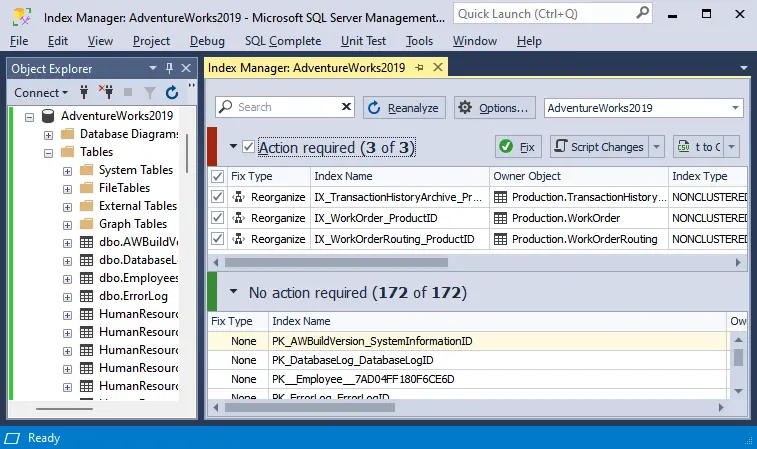Uncheck the IX_WorkOrder_ProductID row checkbox

coord(217,218)
